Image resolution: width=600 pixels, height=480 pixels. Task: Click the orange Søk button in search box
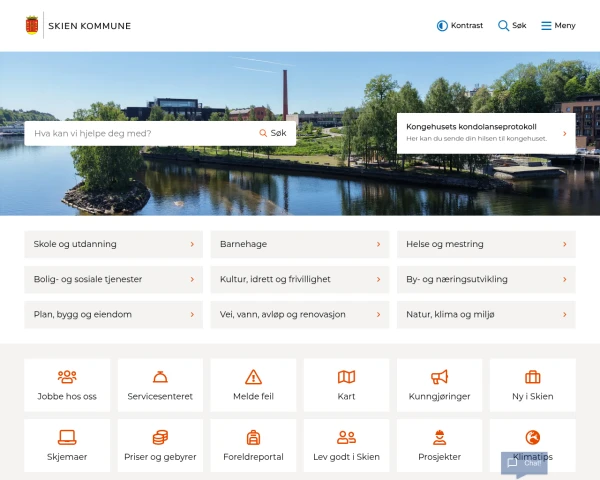point(273,133)
